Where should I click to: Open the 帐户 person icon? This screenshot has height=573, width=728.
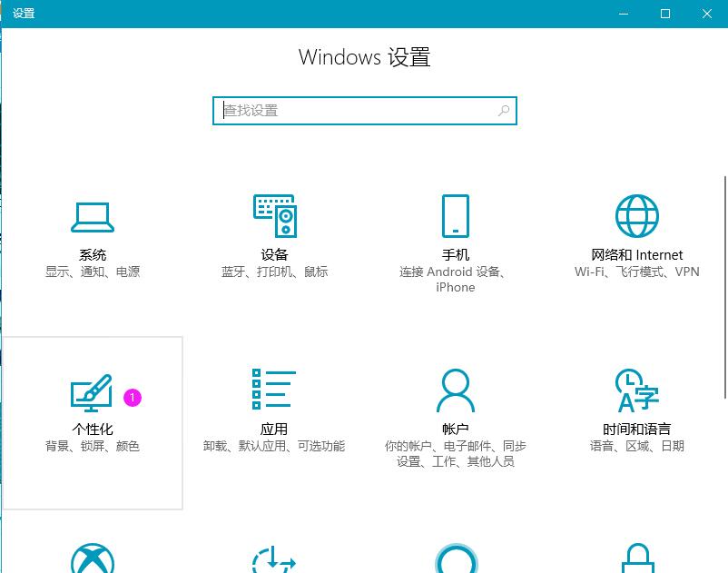tap(455, 389)
